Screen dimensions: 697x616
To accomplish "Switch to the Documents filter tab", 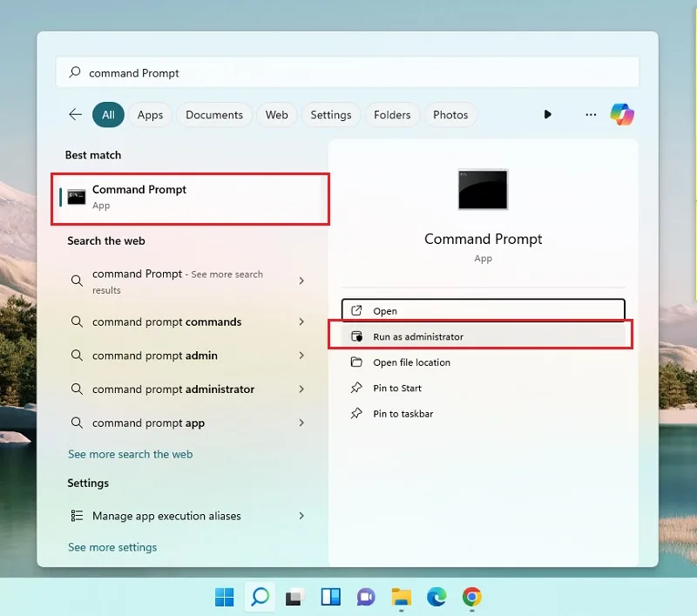I will pos(214,115).
